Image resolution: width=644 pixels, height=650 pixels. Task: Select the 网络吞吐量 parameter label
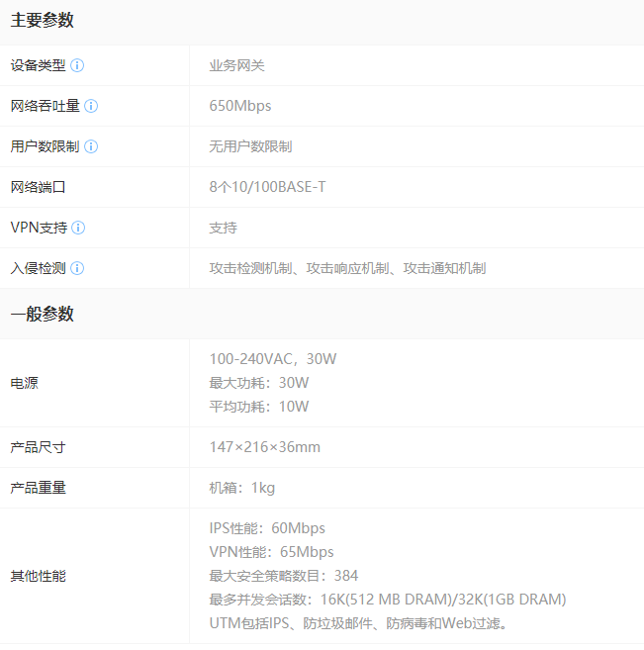point(45,106)
